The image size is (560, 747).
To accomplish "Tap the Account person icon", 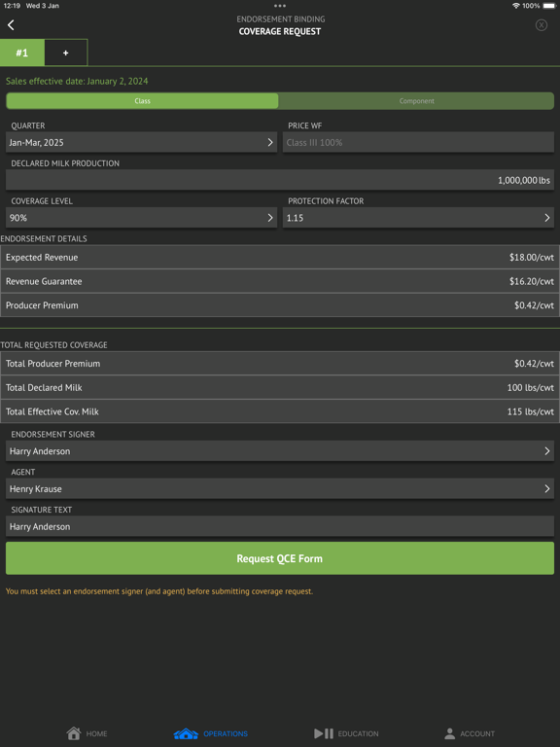I will click(449, 733).
